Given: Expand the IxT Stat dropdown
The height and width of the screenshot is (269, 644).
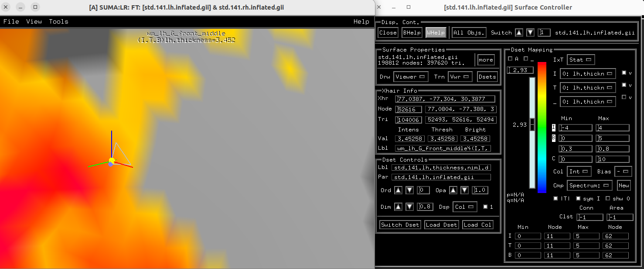Looking at the screenshot, I should 581,60.
